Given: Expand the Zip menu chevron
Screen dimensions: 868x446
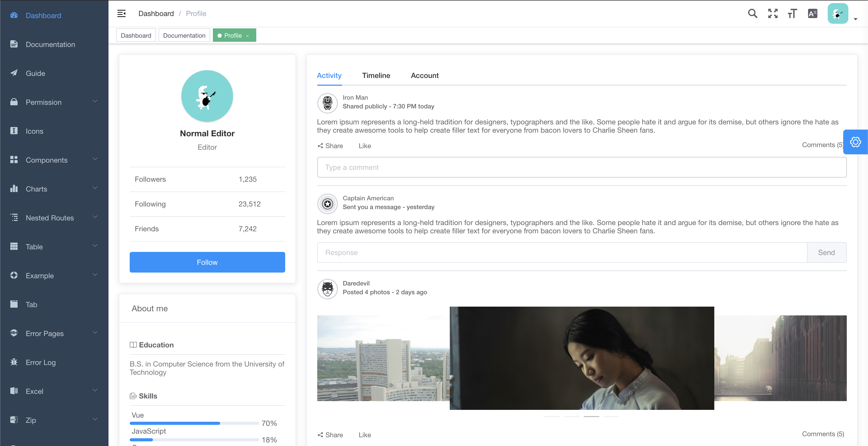Looking at the screenshot, I should tap(95, 419).
